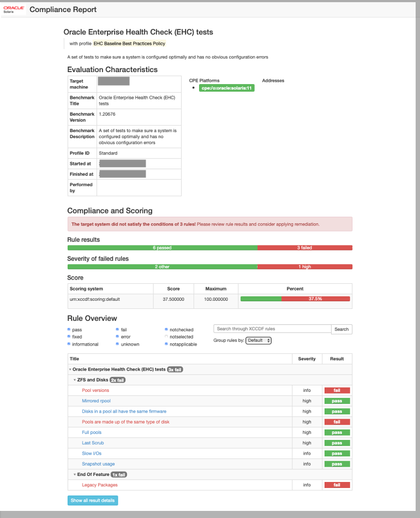Click the Search through XCCDF rules field
This screenshot has height=518, width=420.
click(272, 329)
